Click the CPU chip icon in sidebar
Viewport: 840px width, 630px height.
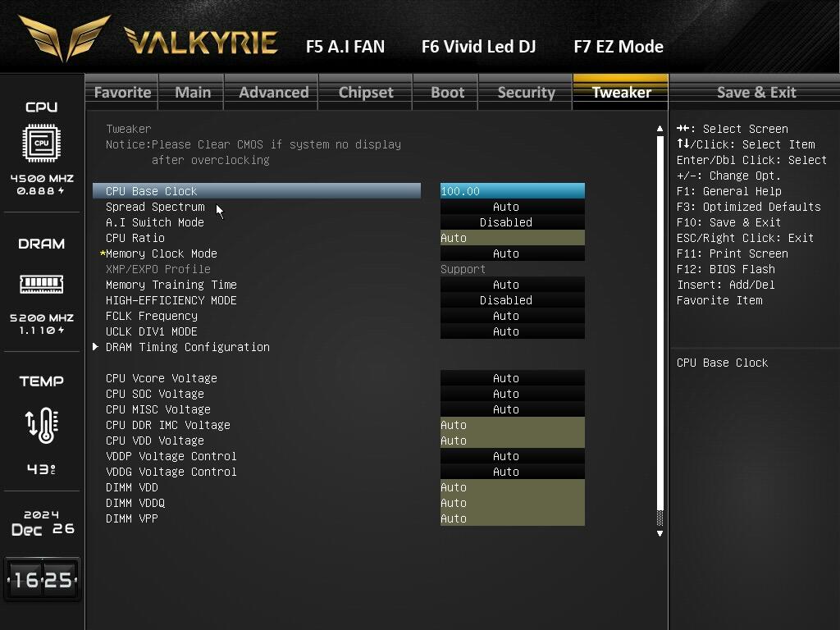pos(41,143)
